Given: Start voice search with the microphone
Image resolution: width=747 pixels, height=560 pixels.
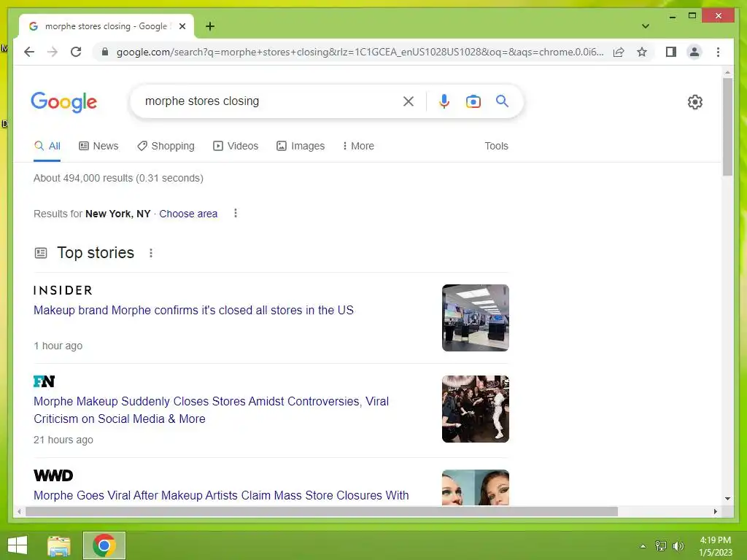Looking at the screenshot, I should 444,101.
